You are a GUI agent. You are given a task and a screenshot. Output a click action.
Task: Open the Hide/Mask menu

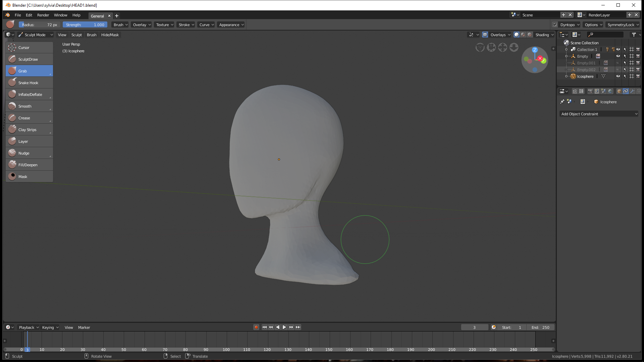(110, 35)
